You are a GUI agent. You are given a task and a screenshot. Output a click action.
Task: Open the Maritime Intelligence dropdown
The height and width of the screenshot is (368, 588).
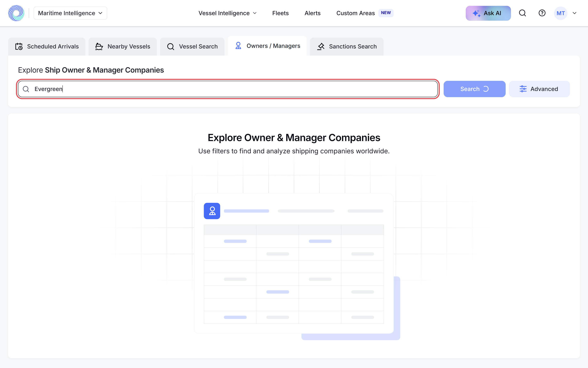[x=70, y=13]
